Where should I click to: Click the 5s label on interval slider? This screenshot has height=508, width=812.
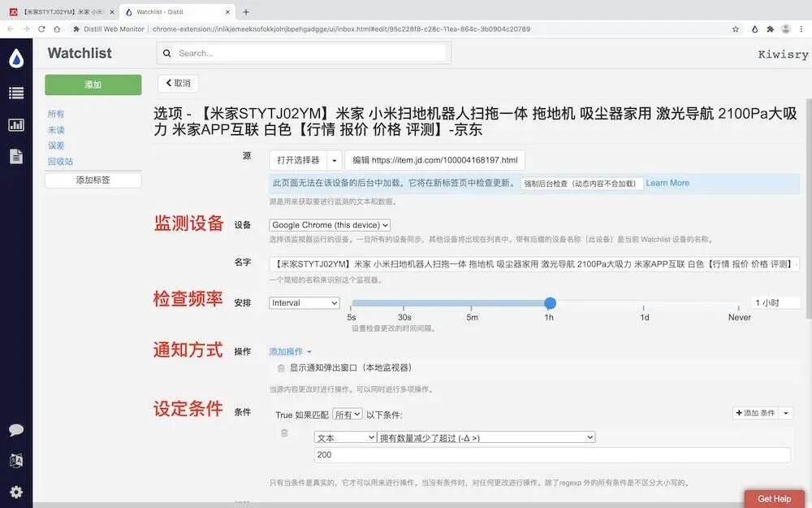pyautogui.click(x=352, y=317)
